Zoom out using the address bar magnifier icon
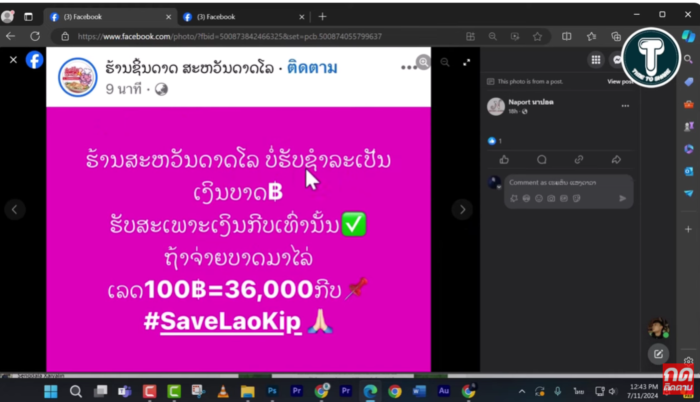 492,37
